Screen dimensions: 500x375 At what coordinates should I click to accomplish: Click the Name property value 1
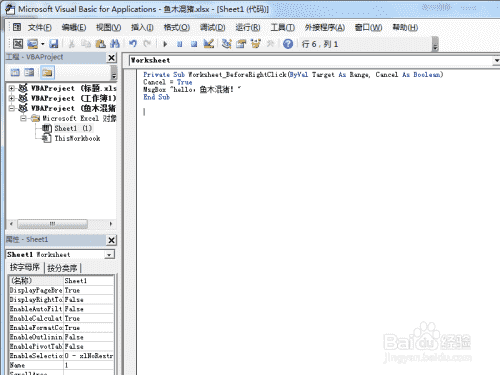click(89, 365)
